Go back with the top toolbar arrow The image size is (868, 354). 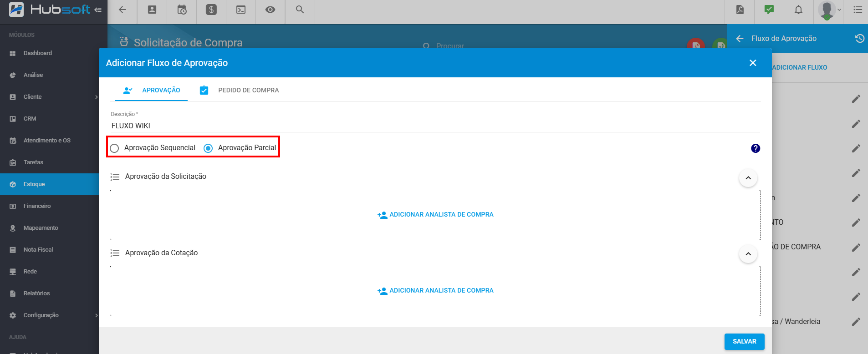[x=122, y=10]
